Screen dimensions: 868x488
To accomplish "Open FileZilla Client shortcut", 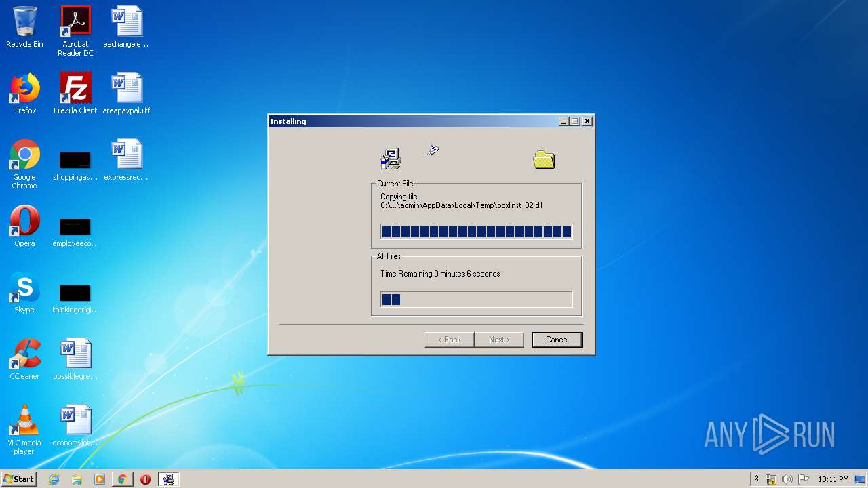I will click(75, 94).
